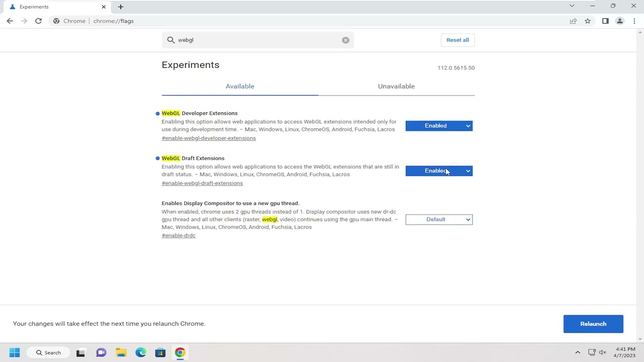Reload the chrome://flags page
644x362 pixels.
[38, 21]
